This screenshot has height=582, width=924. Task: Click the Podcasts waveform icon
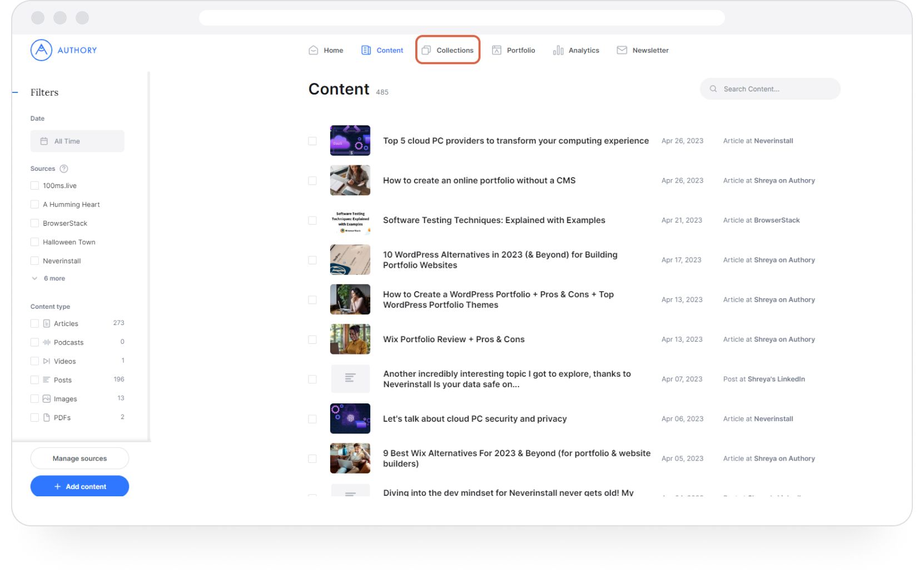tap(47, 342)
